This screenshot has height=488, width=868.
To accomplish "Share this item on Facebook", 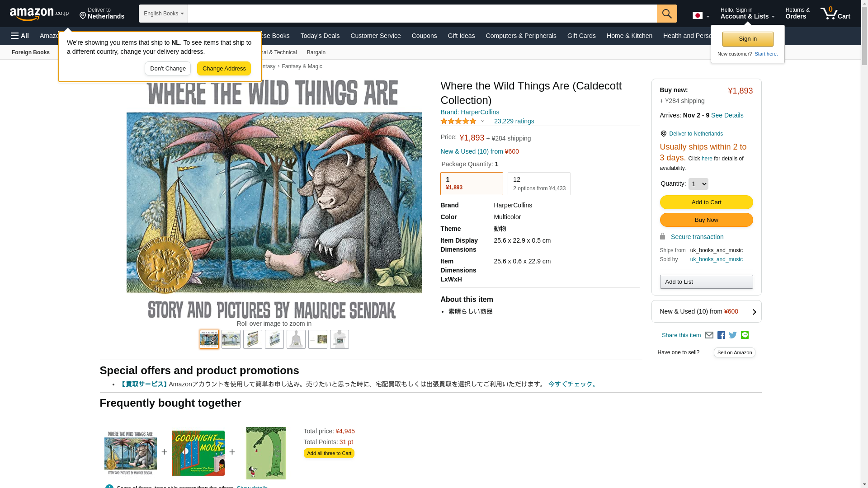I will tap(721, 335).
